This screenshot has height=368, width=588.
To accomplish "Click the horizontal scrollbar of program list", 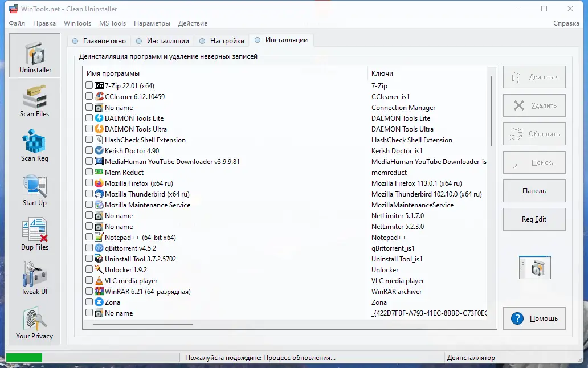I will (x=143, y=324).
